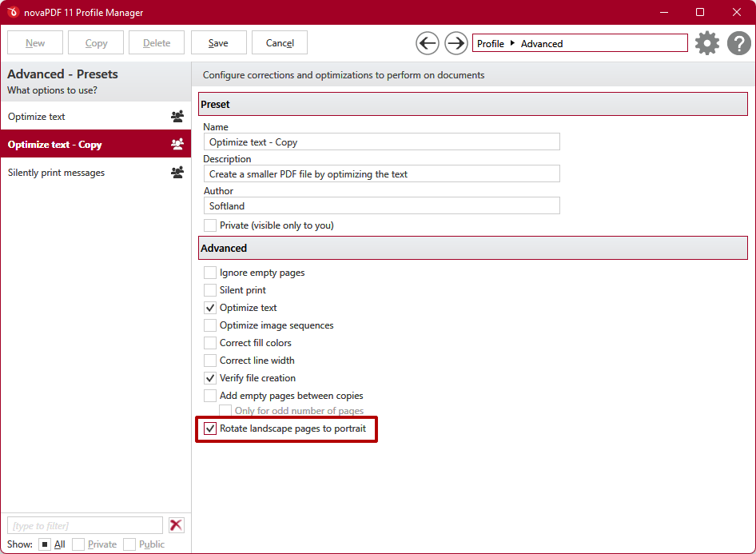The width and height of the screenshot is (756, 554).
Task: Expand the breadcrumb arrow after Profile
Action: tap(512, 43)
